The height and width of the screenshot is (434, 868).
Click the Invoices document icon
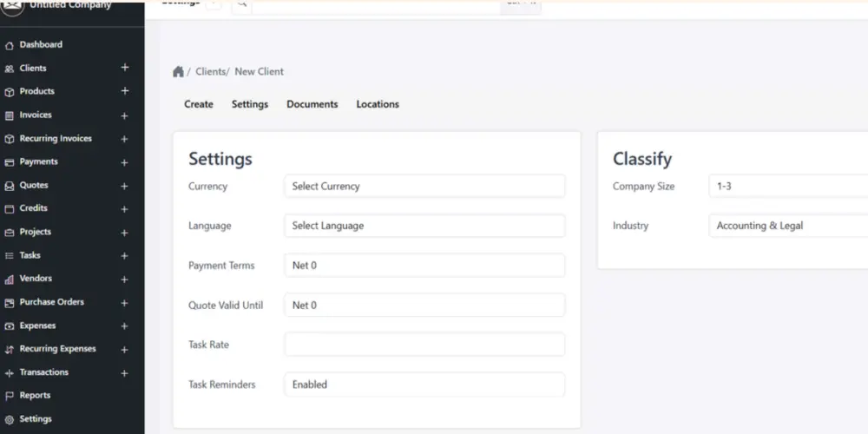(x=9, y=115)
